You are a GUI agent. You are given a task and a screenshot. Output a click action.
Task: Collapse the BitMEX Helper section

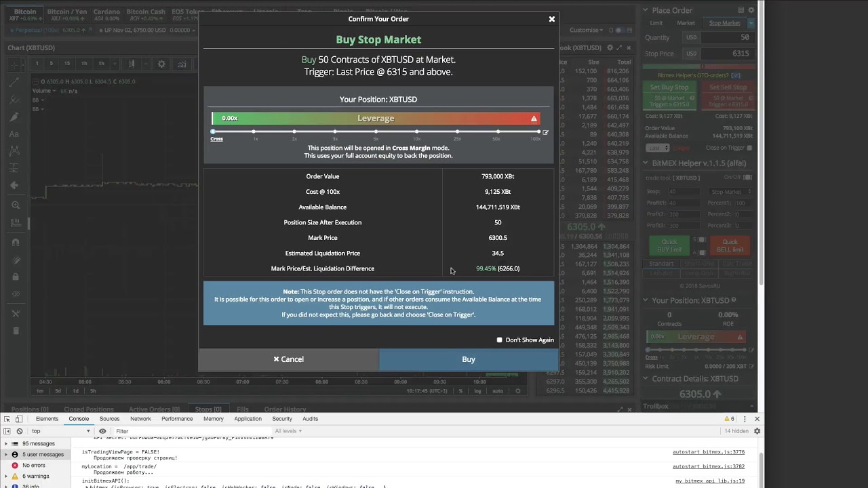coord(646,163)
